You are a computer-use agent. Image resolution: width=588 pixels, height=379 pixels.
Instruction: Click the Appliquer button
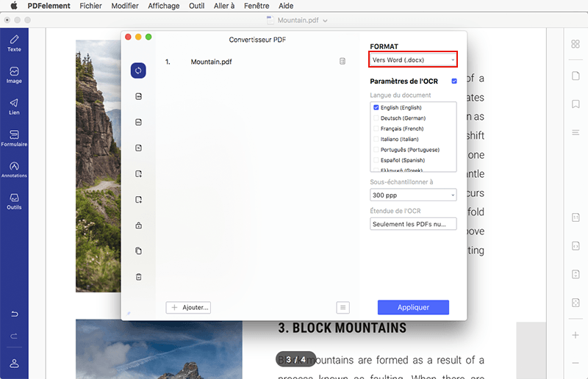(413, 307)
